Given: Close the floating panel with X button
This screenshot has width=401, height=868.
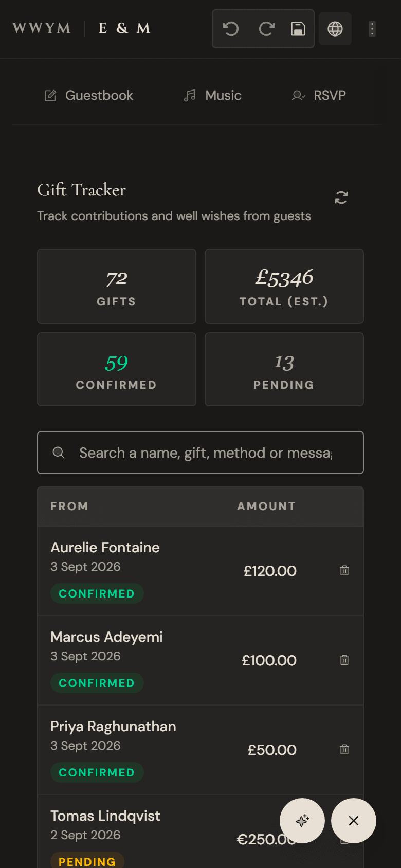Looking at the screenshot, I should [354, 821].
